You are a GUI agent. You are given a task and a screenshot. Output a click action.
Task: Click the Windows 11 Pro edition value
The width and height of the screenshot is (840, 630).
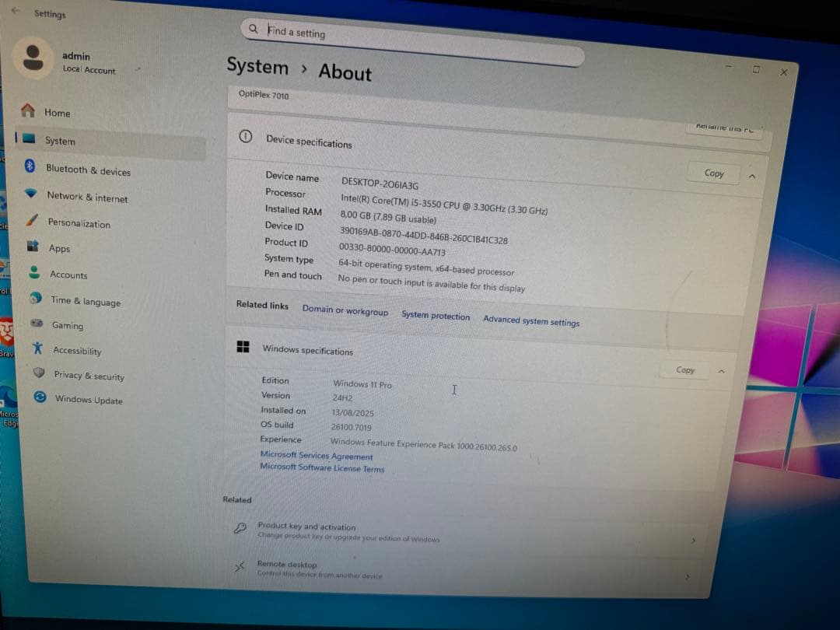[x=362, y=384]
